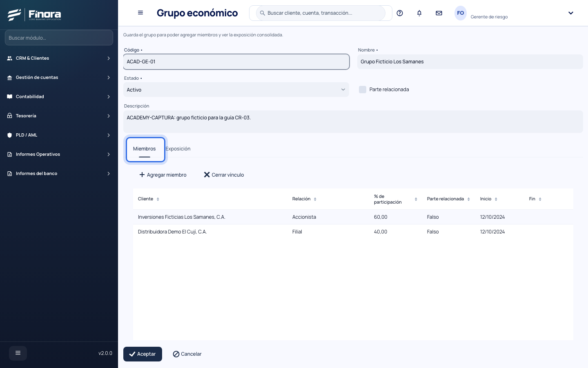Switch to the Exposición tab

click(x=178, y=149)
